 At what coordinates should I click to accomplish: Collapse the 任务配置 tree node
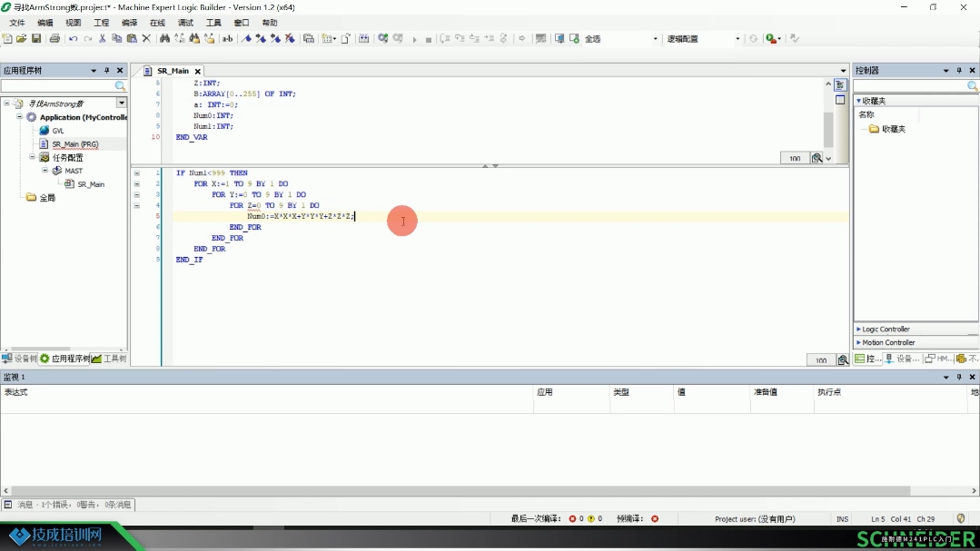point(33,157)
